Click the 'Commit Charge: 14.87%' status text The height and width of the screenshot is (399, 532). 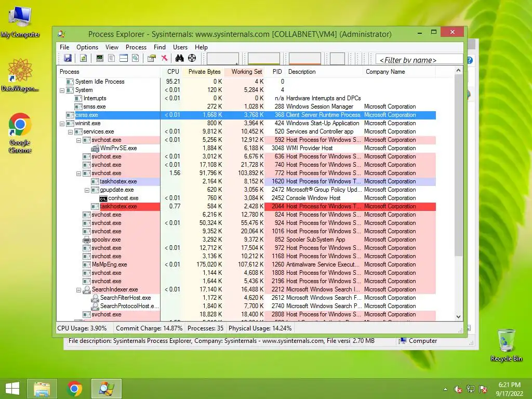[x=149, y=328]
